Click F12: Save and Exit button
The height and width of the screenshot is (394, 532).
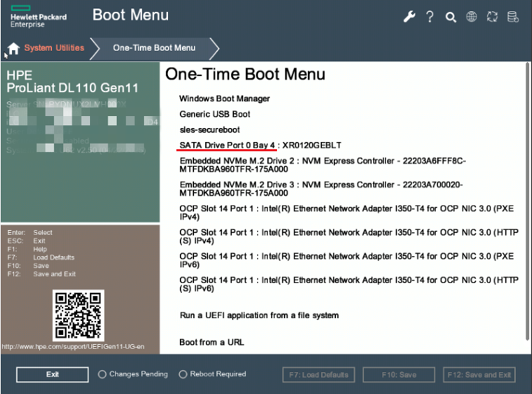coord(479,375)
